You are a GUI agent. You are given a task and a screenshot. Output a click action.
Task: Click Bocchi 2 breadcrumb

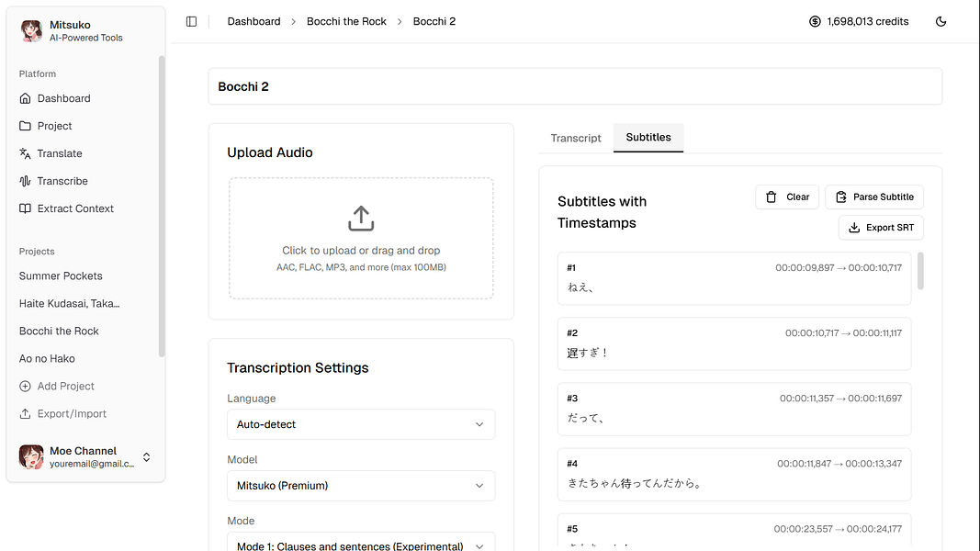pos(434,21)
